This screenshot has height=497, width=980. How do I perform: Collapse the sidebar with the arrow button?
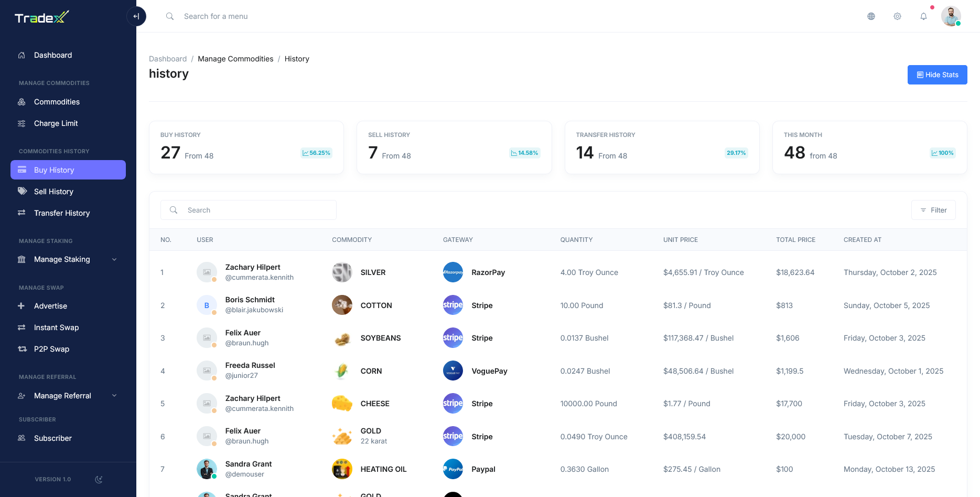pyautogui.click(x=136, y=16)
